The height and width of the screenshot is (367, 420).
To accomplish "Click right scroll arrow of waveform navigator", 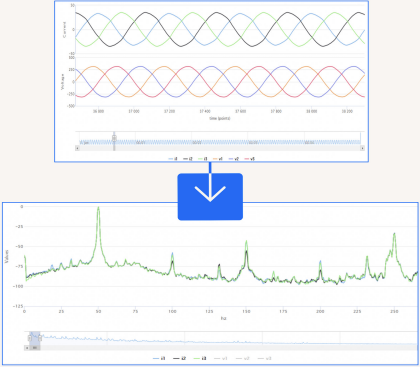I will [x=362, y=148].
